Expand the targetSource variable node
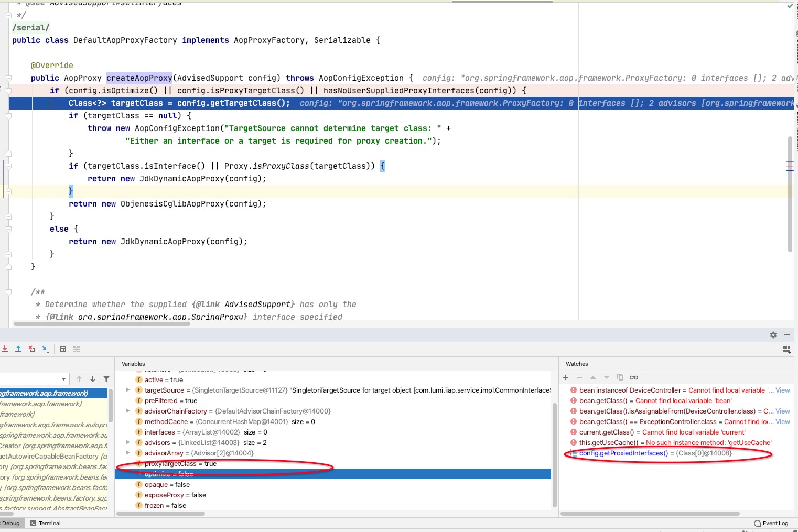Viewport: 798px width, 532px height. tap(127, 390)
